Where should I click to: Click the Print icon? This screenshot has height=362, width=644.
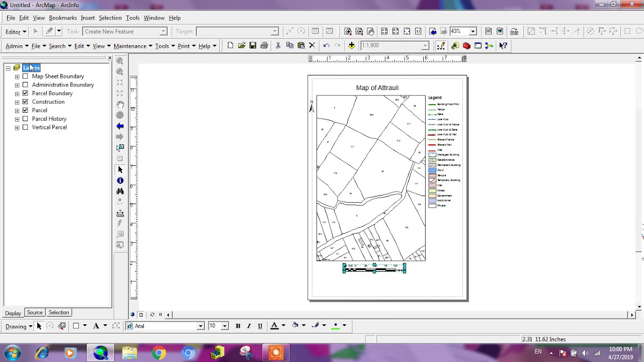[264, 45]
